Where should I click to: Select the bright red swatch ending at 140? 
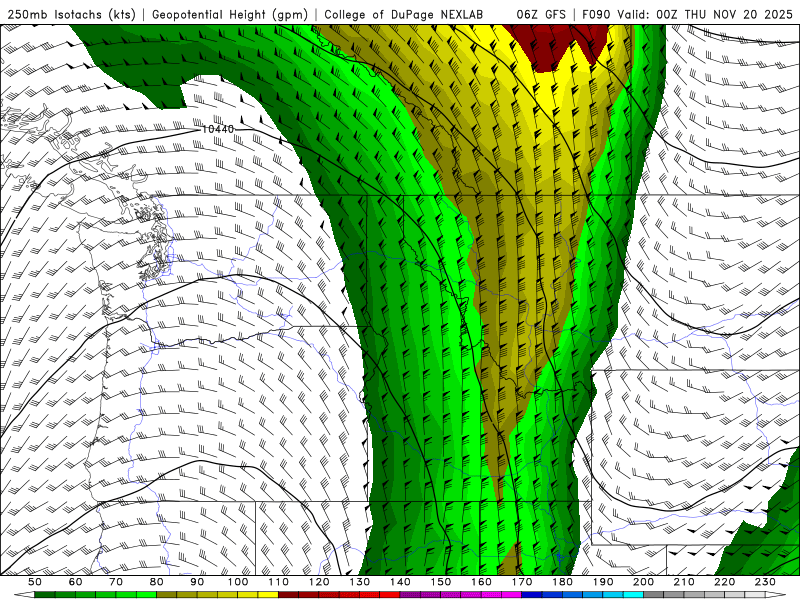pos(390,595)
